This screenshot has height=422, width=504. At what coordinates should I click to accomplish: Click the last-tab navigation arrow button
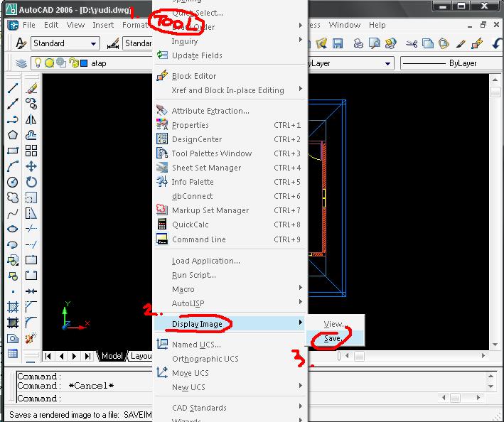(87, 356)
